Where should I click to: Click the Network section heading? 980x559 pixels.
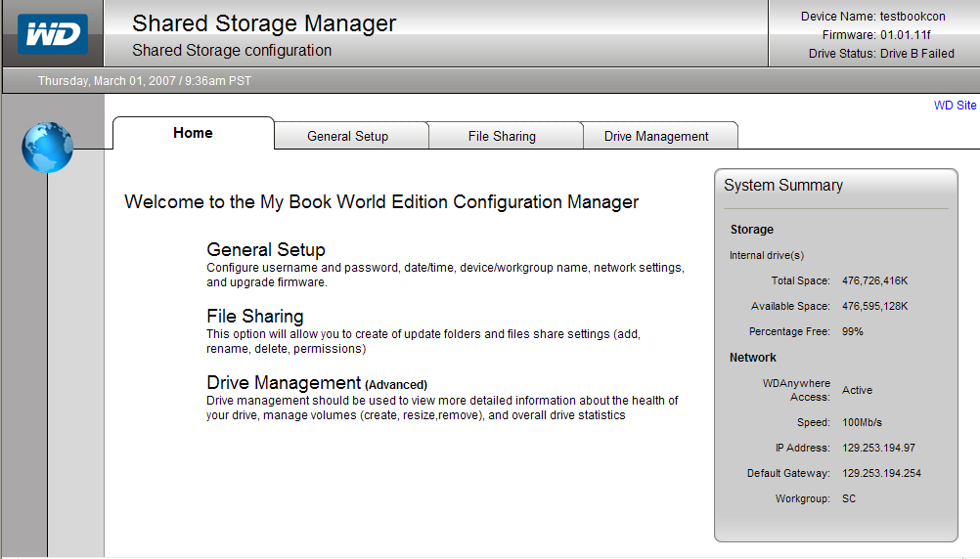pos(752,358)
